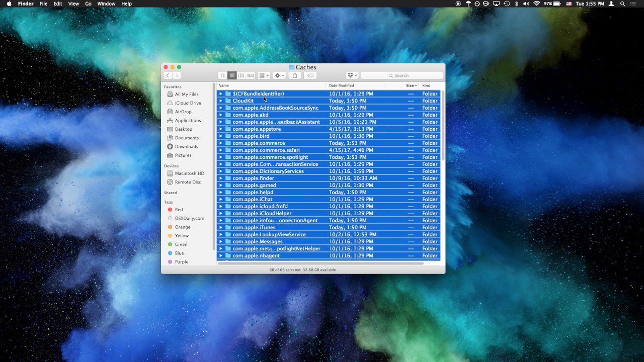Select the com.apple.helpd folder

[329, 193]
